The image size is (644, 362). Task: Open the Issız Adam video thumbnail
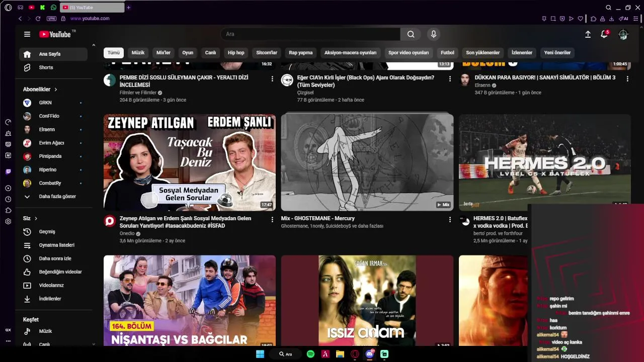[x=367, y=301]
